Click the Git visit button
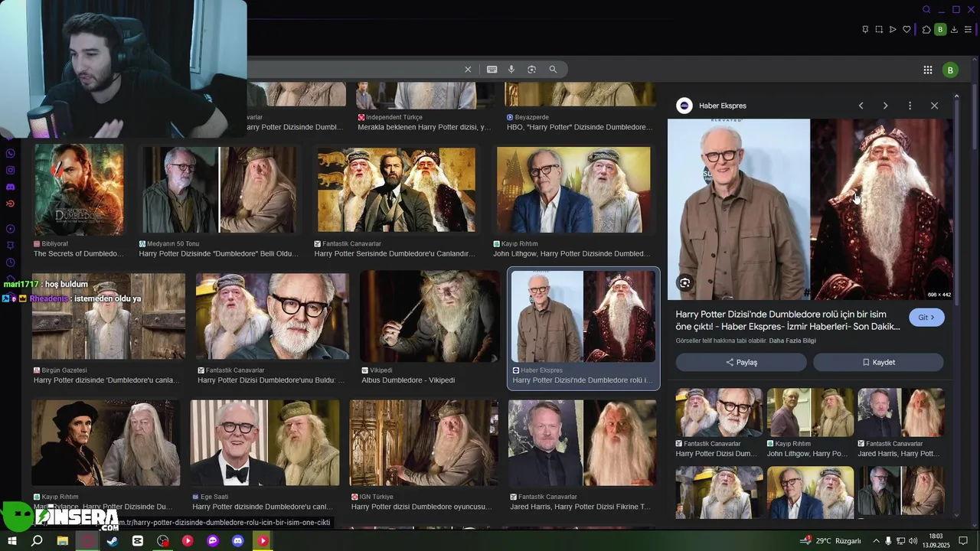 pos(926,318)
